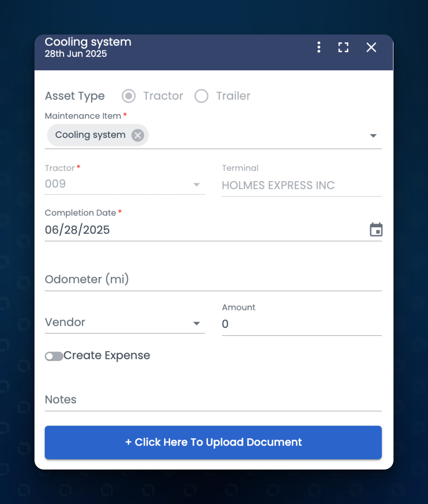This screenshot has height=504, width=428.
Task: Click the Terminal field HOLMES EXPRESS INC
Action: pos(301,185)
